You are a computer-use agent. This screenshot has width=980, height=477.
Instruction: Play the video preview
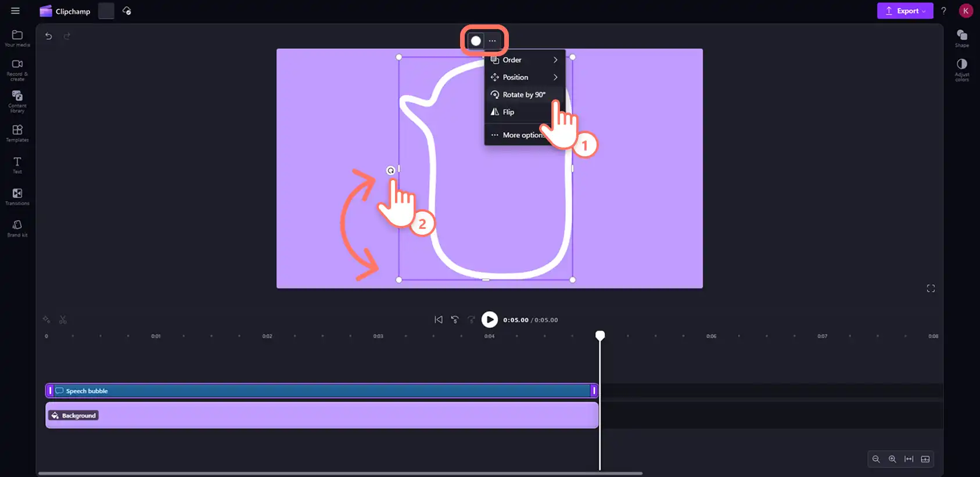[x=490, y=320]
